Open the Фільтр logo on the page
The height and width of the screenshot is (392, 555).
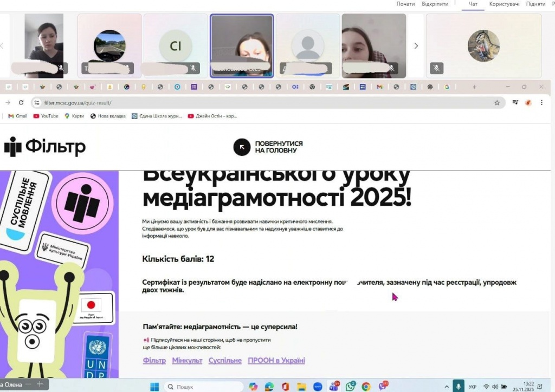click(43, 146)
